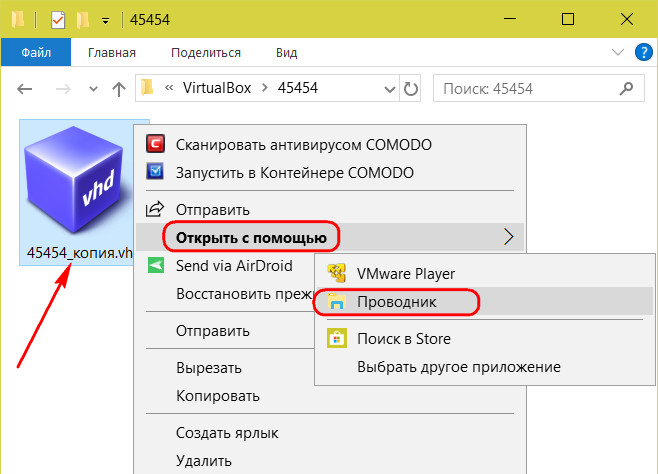The image size is (658, 474).
Task: Choose Вырезать in context menu
Action: point(209,367)
